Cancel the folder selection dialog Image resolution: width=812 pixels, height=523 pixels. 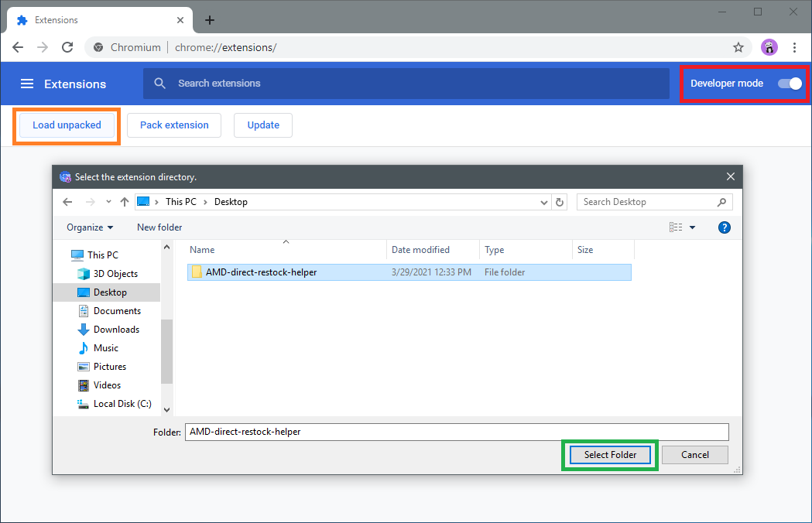(694, 455)
